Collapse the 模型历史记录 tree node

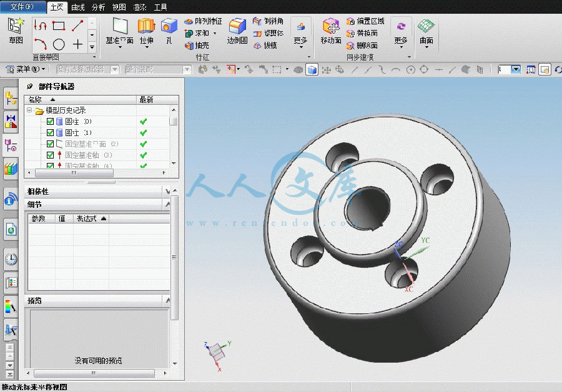click(x=29, y=110)
